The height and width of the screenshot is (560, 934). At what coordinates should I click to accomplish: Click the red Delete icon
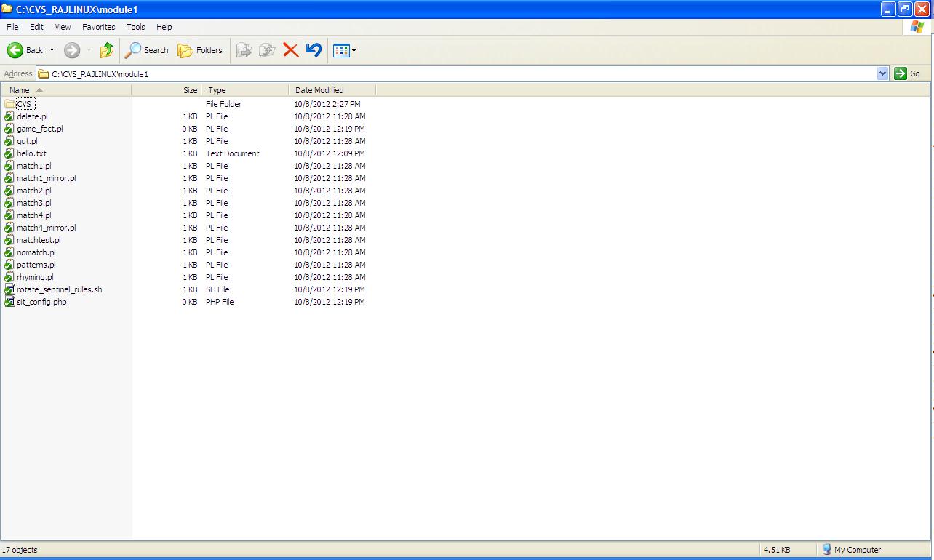(290, 49)
